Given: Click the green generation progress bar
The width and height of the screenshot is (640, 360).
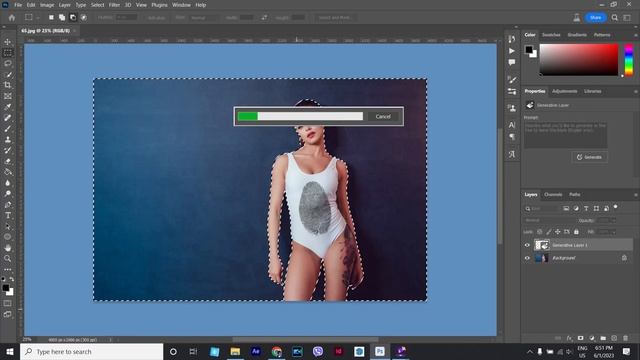Looking at the screenshot, I should coord(248,116).
